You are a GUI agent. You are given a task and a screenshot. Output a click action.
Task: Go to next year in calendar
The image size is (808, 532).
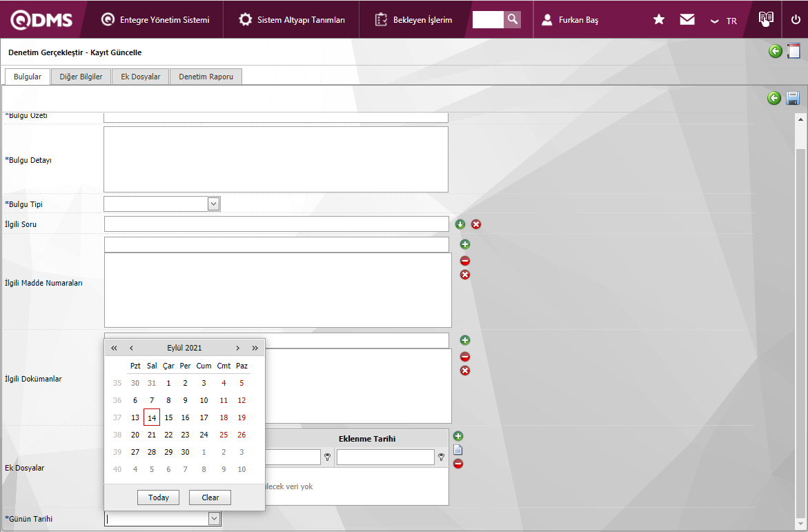pyautogui.click(x=255, y=348)
